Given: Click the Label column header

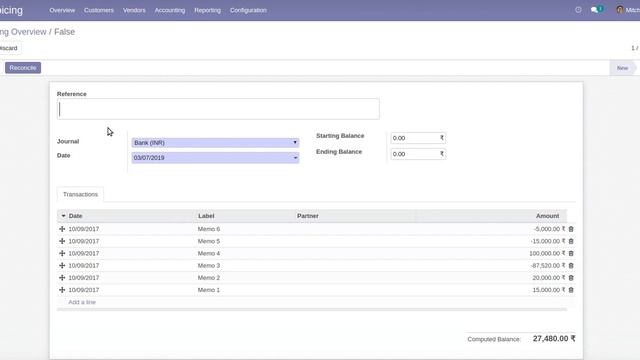Looking at the screenshot, I should click(206, 216).
